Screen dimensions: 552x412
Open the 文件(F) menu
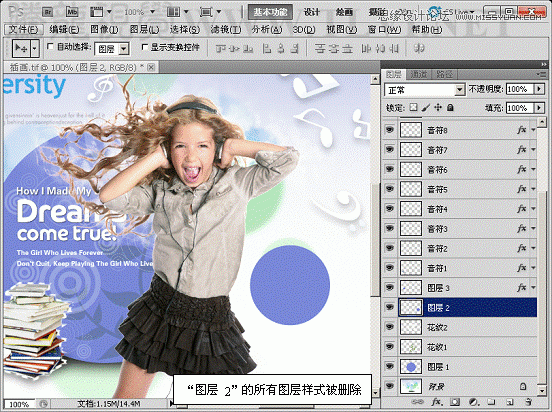pos(24,30)
